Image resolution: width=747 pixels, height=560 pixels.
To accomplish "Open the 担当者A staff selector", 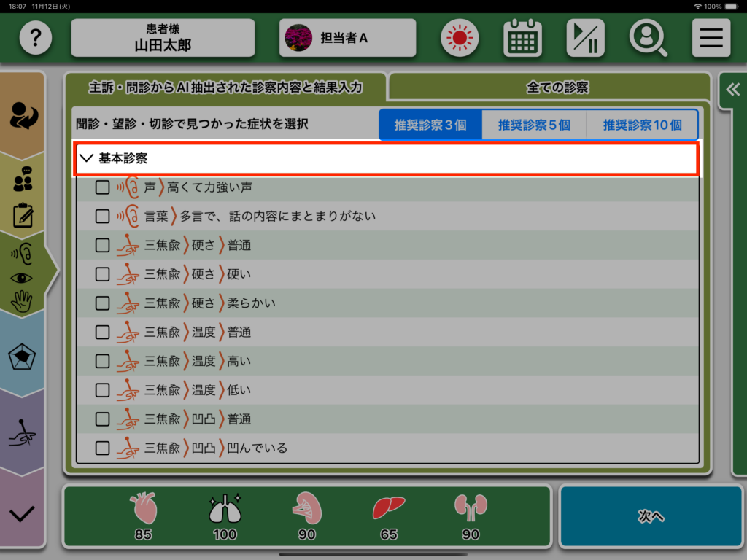I will [347, 38].
